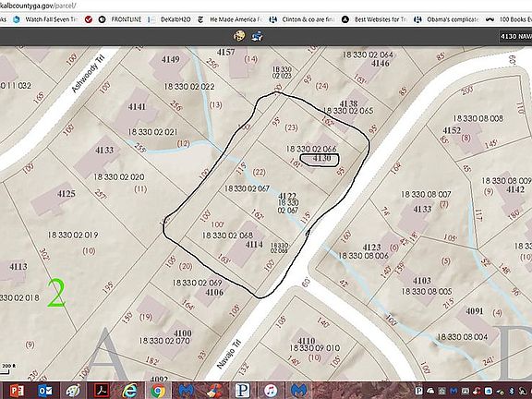
Task: Click parcel ID 18 330 08 008
Action: (478, 118)
